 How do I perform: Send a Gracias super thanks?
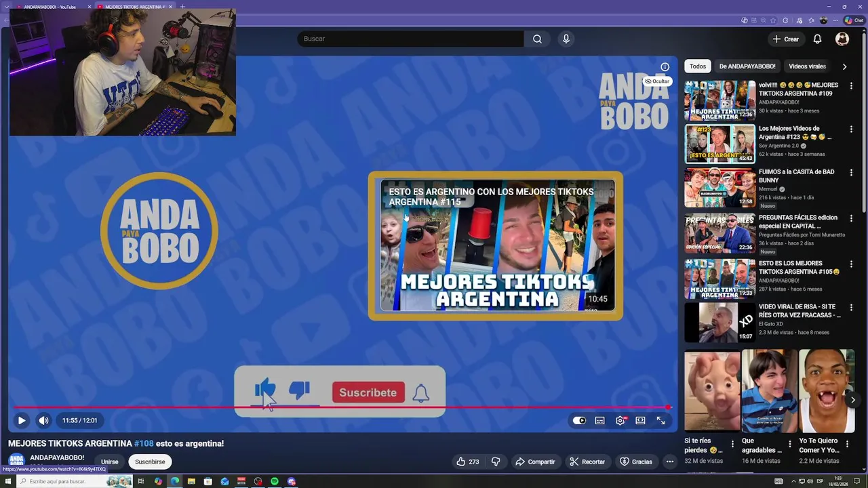pyautogui.click(x=636, y=462)
